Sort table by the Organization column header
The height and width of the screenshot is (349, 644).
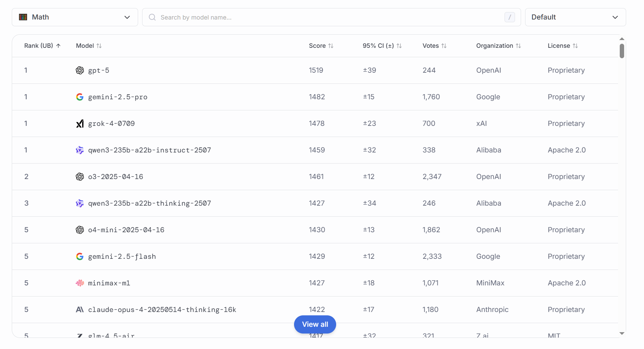click(x=498, y=46)
